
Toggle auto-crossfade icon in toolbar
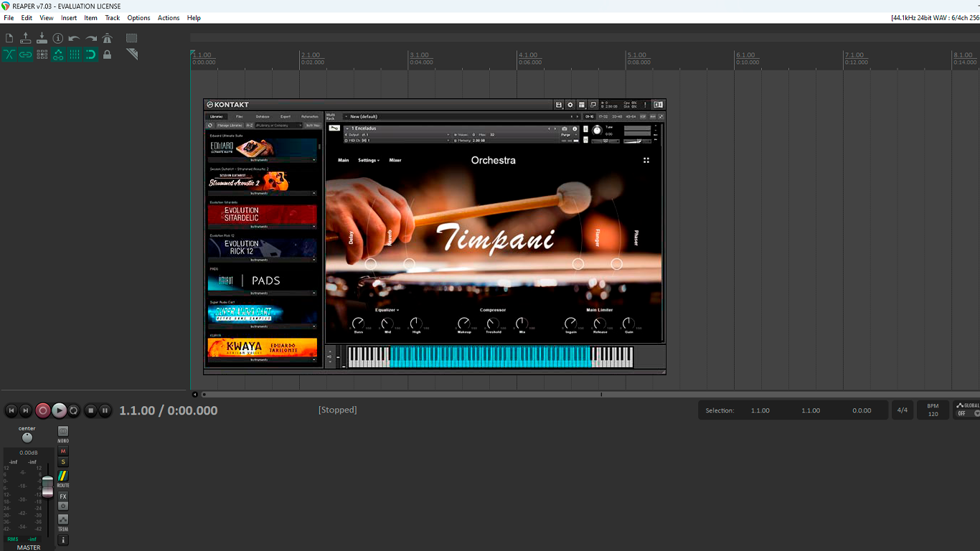[9, 55]
